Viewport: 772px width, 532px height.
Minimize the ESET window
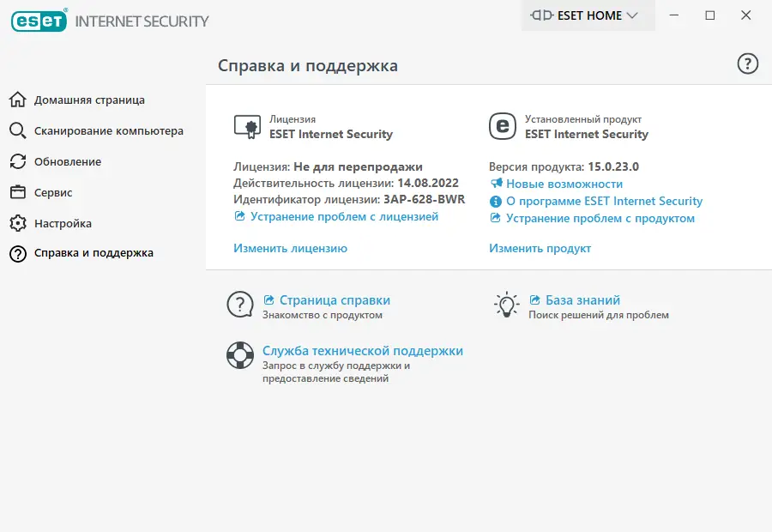[674, 15]
